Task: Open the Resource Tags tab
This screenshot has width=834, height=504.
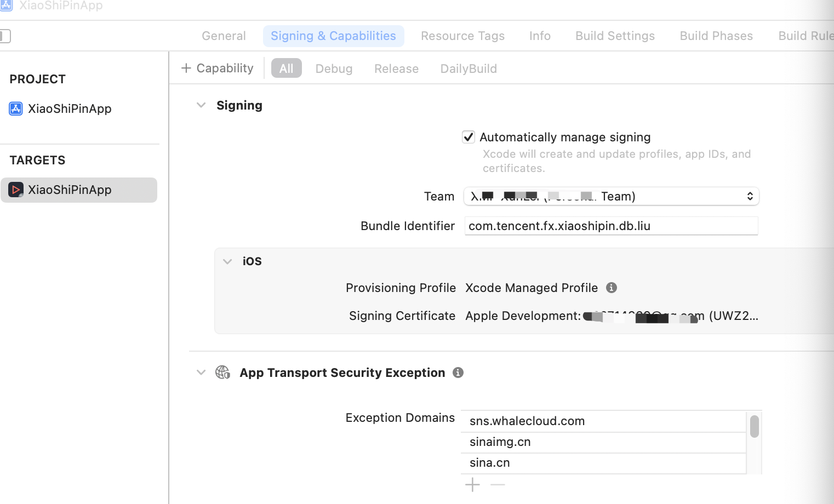Action: 462,36
